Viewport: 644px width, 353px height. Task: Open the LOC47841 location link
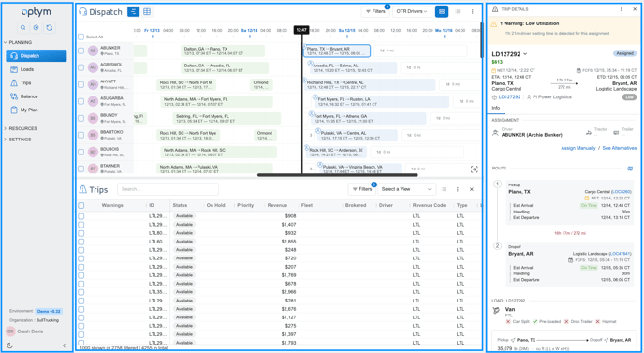[621, 254]
